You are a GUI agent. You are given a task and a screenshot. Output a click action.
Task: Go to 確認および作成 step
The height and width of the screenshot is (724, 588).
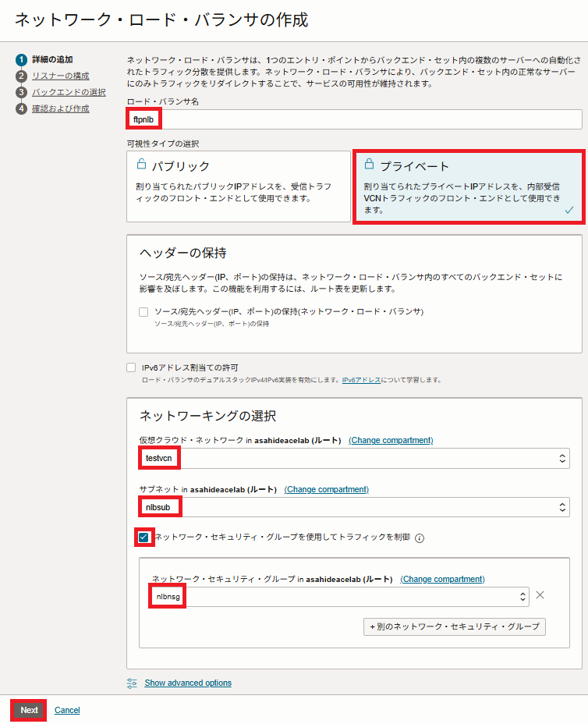[61, 109]
